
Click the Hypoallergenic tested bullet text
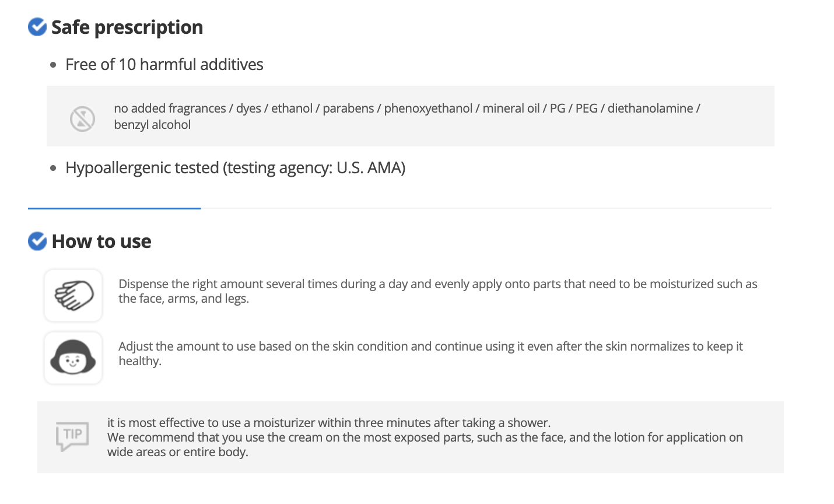pos(235,168)
